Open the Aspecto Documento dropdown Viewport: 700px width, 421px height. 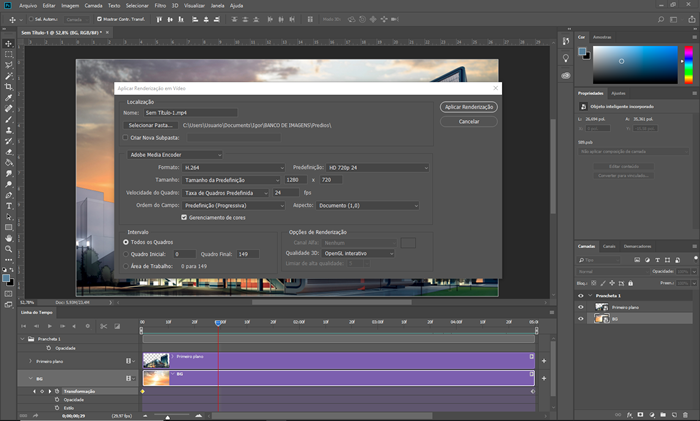tap(367, 205)
